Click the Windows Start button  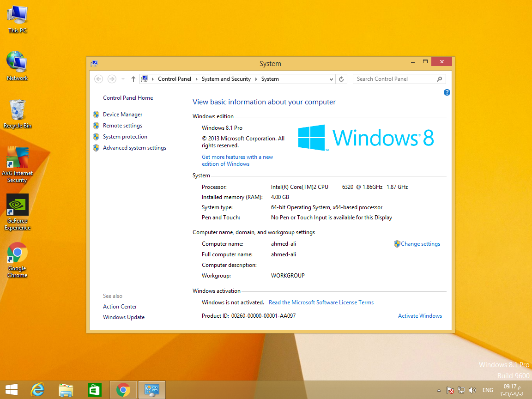pyautogui.click(x=12, y=390)
